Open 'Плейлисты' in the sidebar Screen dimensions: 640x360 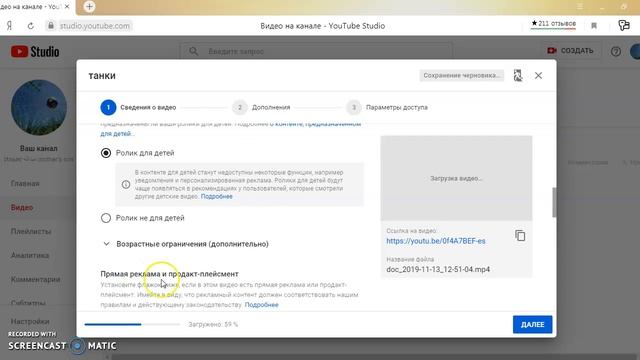[31, 231]
